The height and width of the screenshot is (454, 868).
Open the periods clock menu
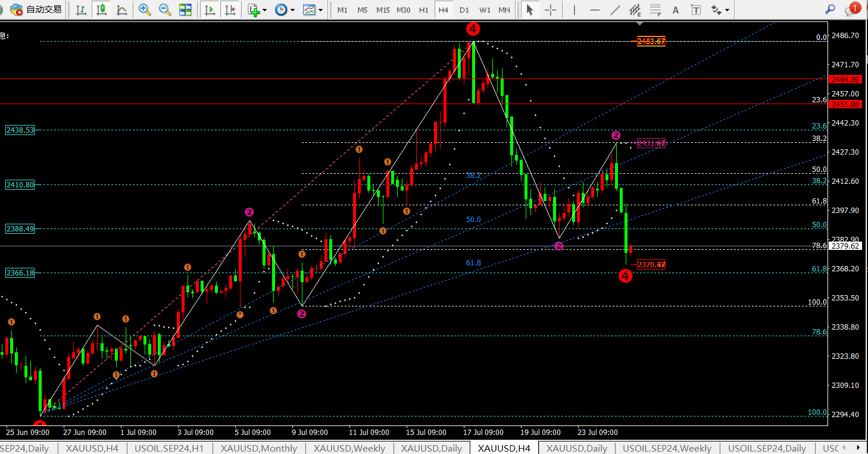pos(281,10)
